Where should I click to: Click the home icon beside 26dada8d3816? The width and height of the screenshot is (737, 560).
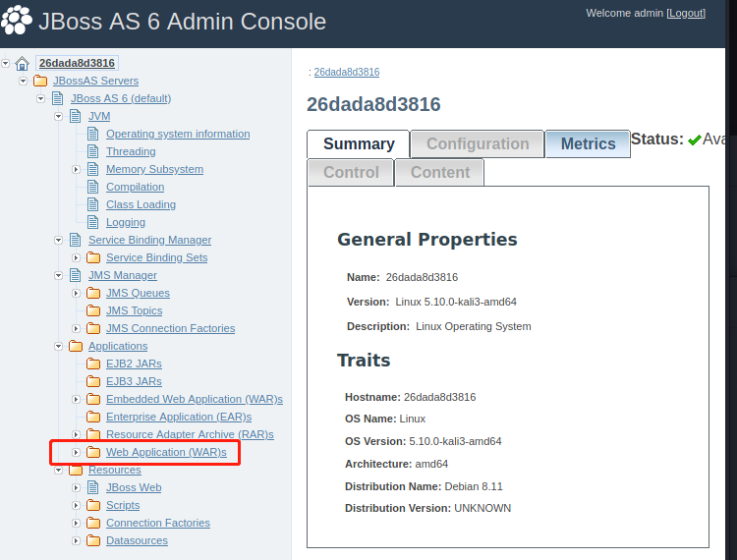pos(23,63)
